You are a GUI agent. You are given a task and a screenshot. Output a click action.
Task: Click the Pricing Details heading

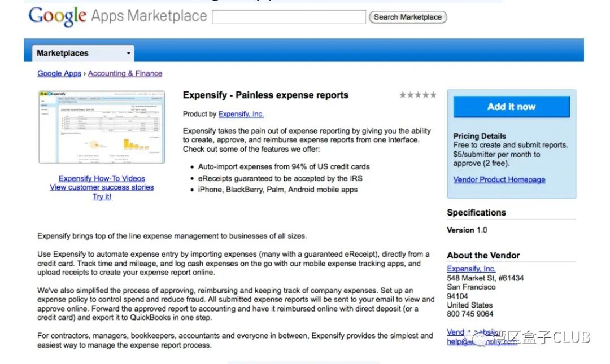(x=480, y=136)
